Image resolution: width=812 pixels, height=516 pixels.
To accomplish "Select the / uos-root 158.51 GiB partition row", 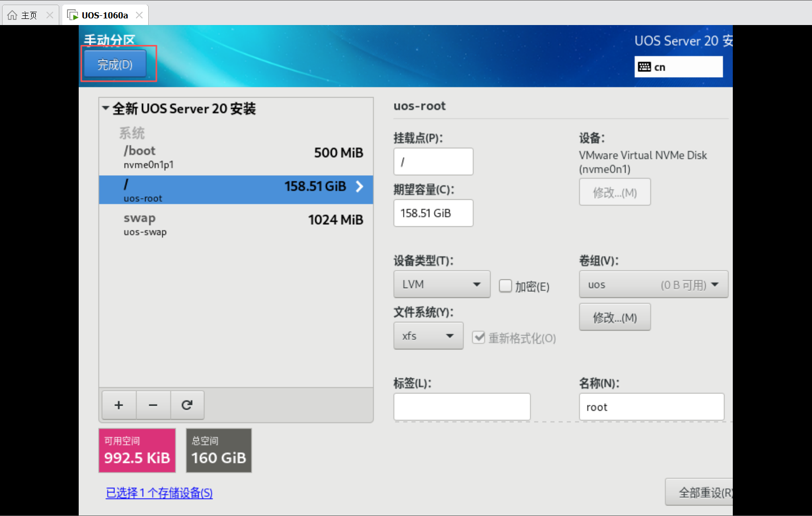I will 236,190.
